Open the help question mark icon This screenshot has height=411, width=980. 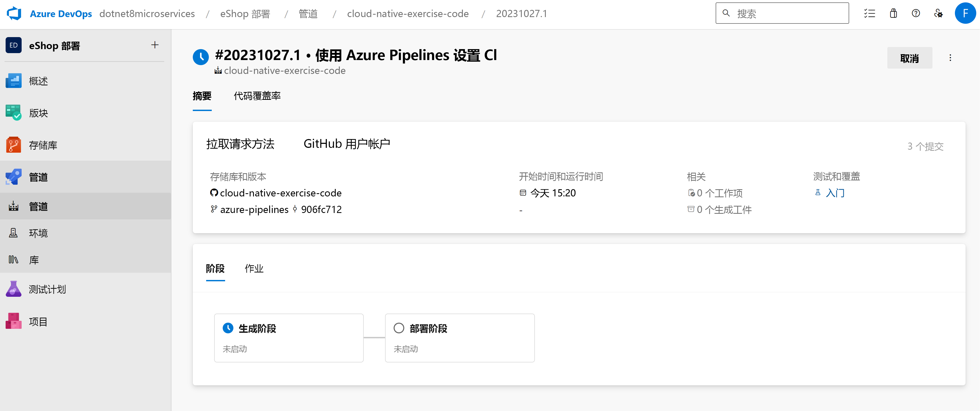tap(916, 14)
